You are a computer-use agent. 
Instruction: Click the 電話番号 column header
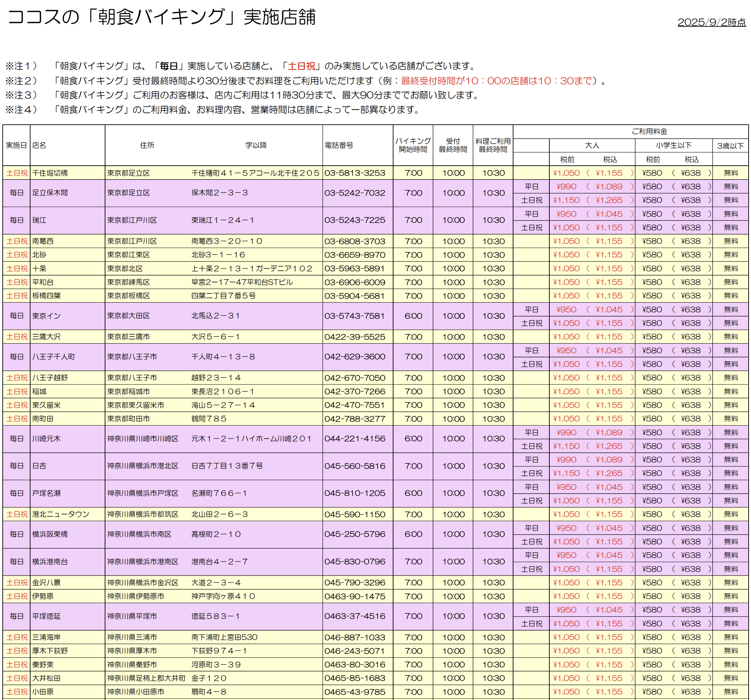(x=339, y=145)
